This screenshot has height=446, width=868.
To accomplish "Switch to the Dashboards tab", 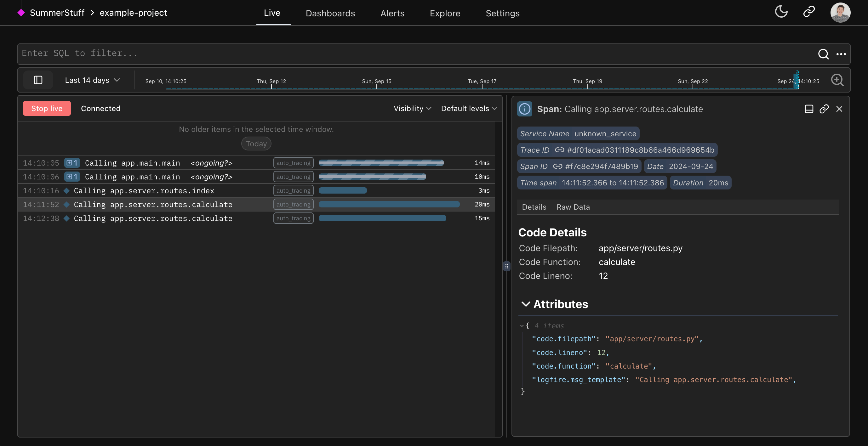I will 330,13.
